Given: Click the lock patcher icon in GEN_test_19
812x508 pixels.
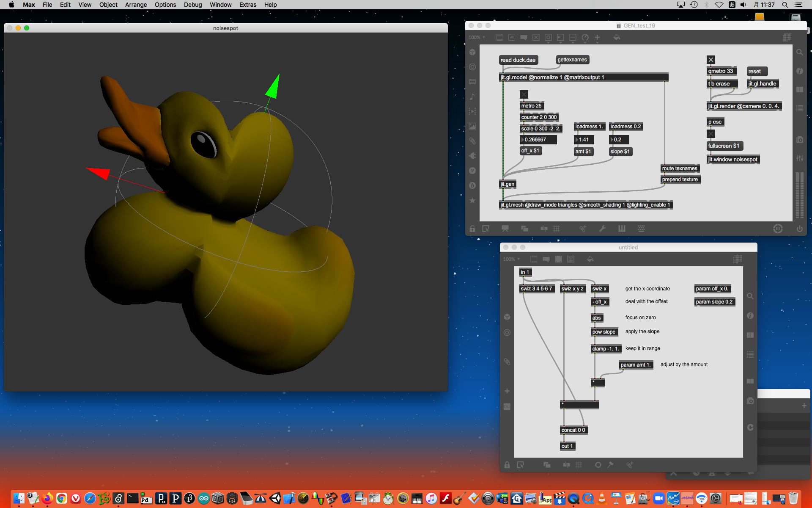Looking at the screenshot, I should 472,229.
